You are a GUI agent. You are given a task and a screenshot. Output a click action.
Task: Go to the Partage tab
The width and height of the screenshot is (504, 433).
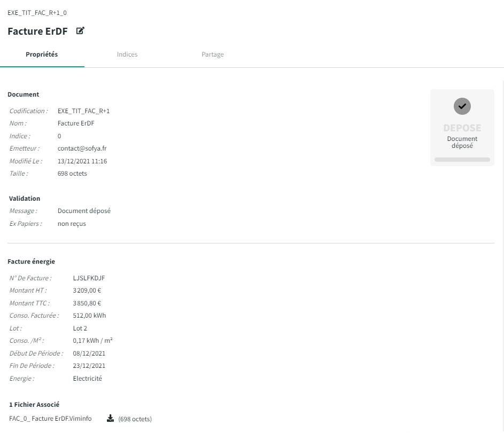coord(212,54)
